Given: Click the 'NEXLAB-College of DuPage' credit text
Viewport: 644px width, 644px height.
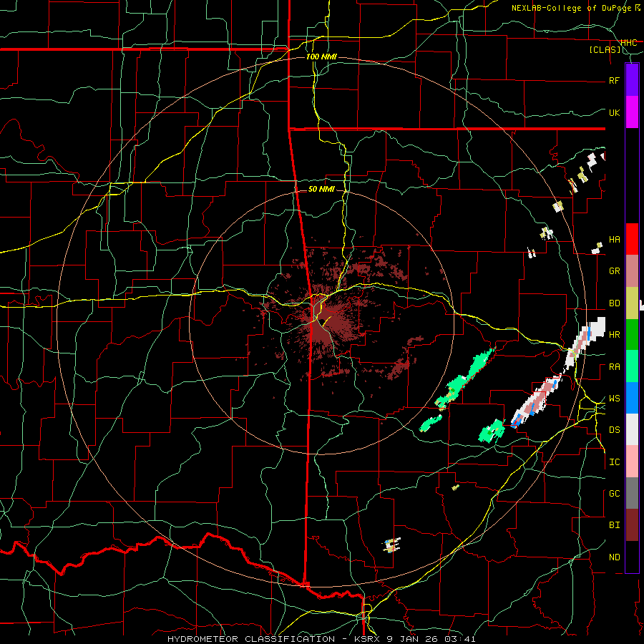Looking at the screenshot, I should pos(572,8).
